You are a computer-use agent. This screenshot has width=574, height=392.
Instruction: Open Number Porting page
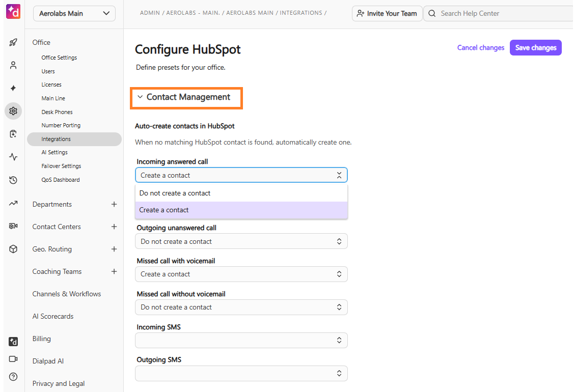(x=61, y=125)
